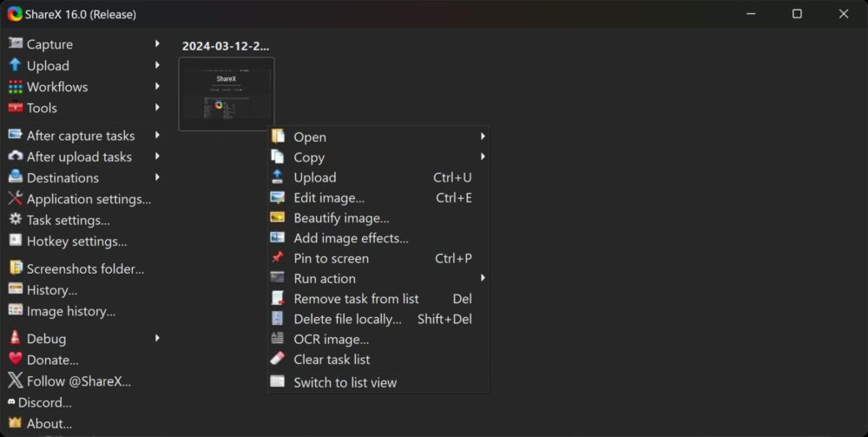Click the Screenshots folder icon
The image size is (868, 437).
[15, 268]
